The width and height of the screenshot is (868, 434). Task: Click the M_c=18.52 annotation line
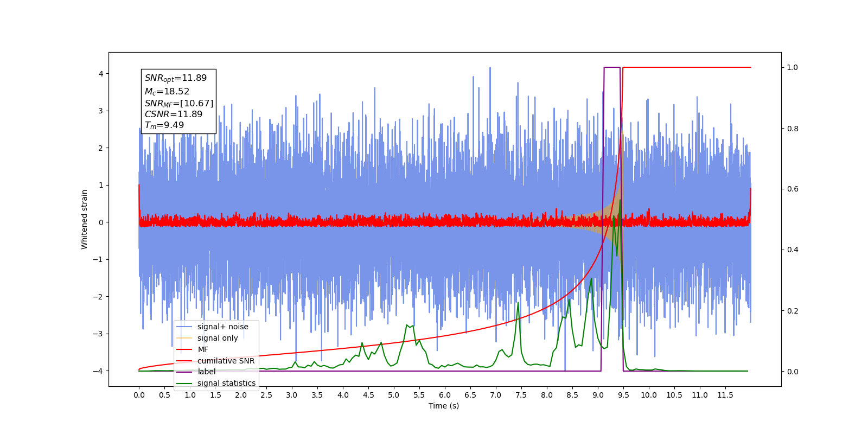point(167,92)
